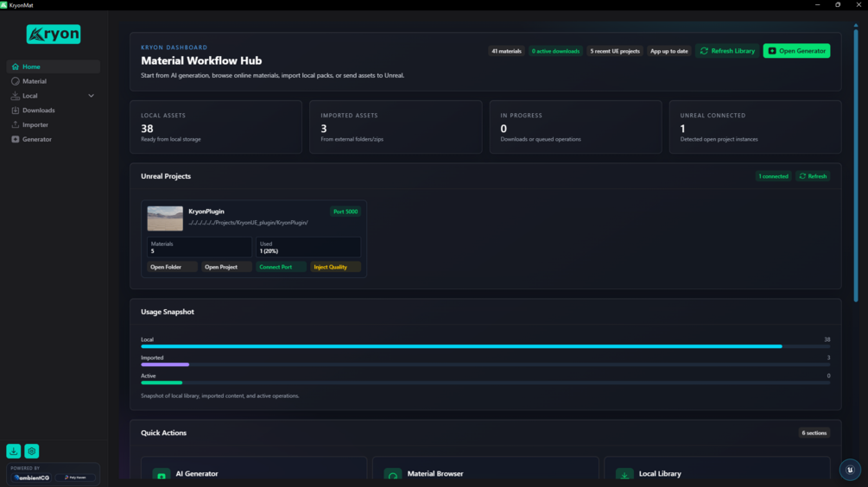The image size is (868, 487).
Task: Click the Materials 5 stat box
Action: 200,247
